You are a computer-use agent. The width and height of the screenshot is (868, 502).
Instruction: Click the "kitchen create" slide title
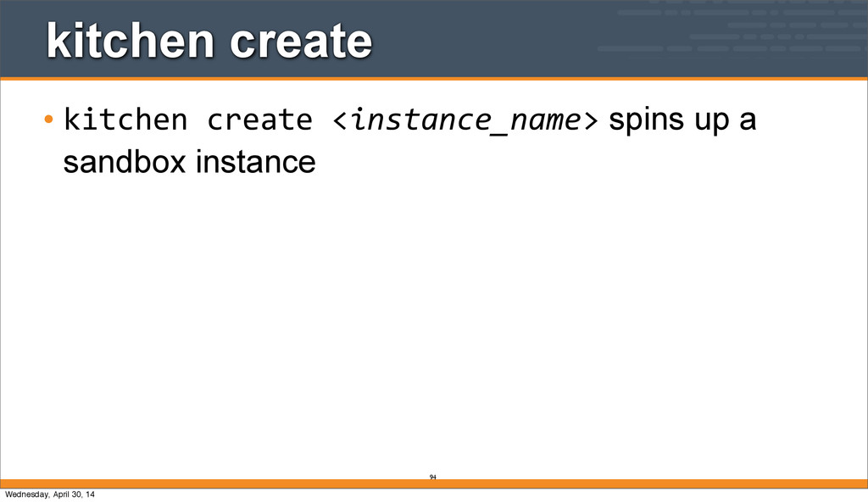click(x=209, y=41)
